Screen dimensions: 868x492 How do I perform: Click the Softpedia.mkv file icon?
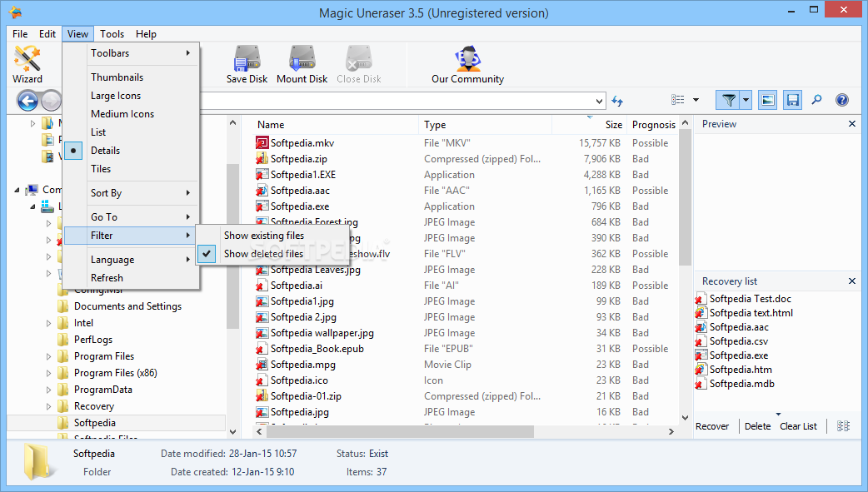(262, 143)
